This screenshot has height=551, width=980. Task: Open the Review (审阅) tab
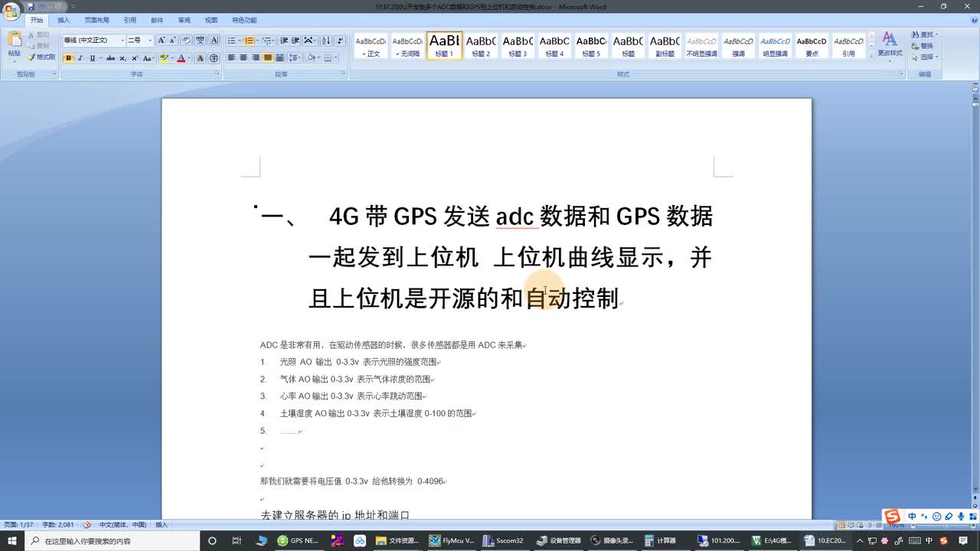[x=185, y=20]
